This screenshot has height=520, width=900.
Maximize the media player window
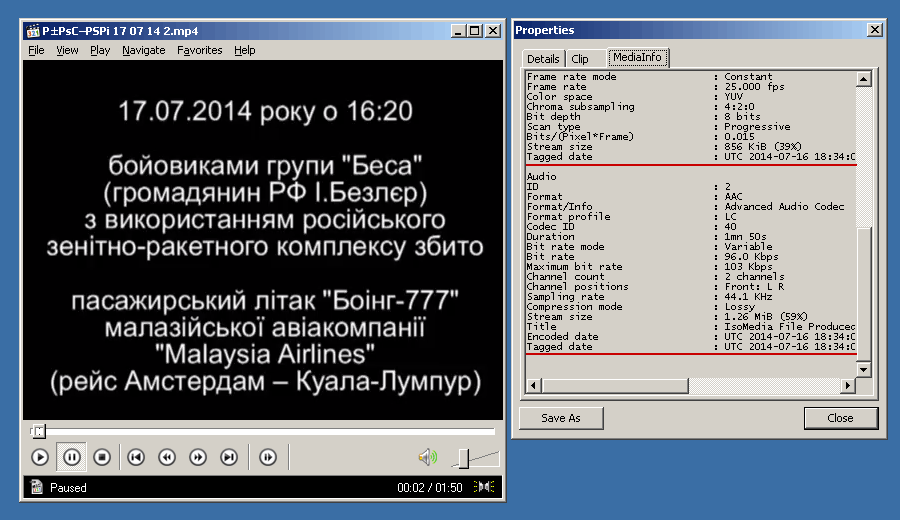(x=475, y=31)
